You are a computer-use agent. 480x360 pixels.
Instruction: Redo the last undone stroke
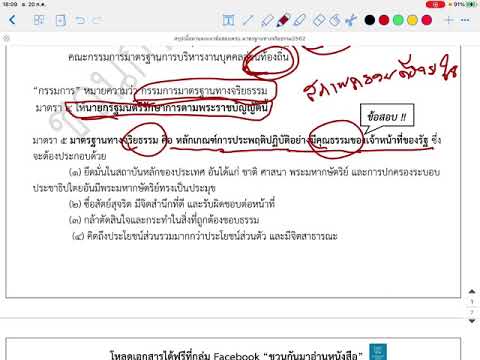pyautogui.click(x=97, y=20)
